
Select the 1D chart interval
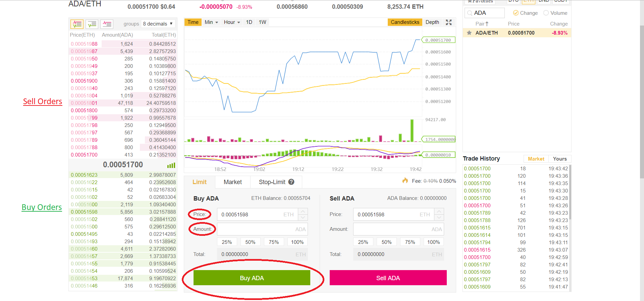point(249,22)
